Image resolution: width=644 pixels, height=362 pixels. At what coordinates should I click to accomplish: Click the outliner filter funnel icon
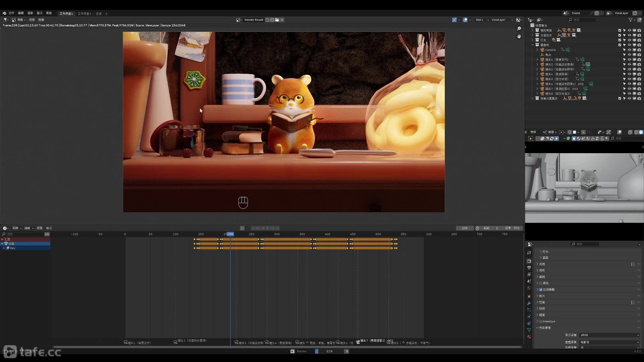[631, 20]
